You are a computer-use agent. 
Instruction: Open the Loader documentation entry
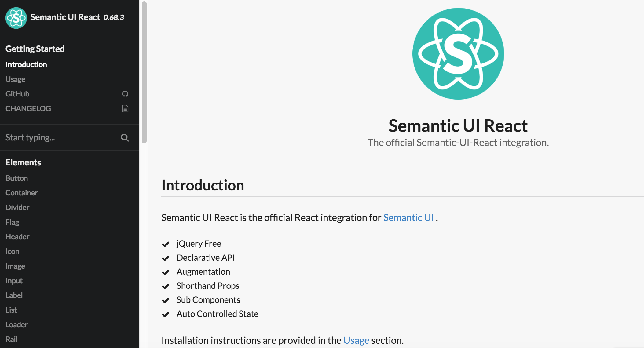(16, 324)
